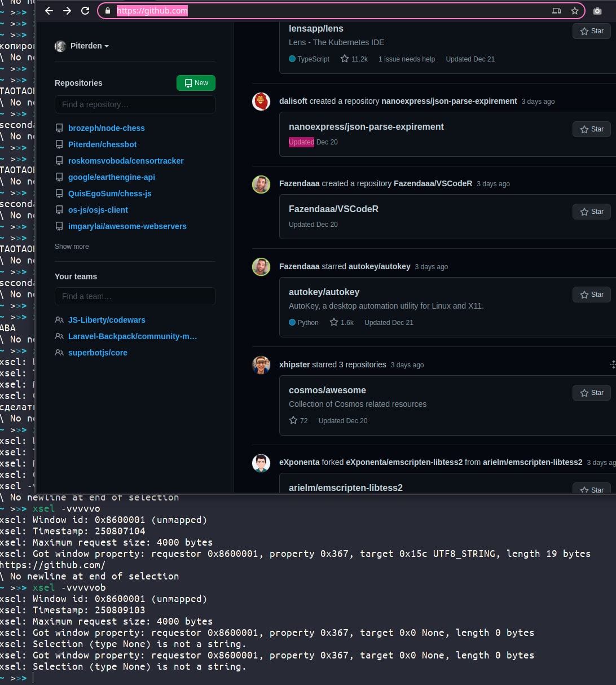Click team icon beside JS-Liberty/codewars
This screenshot has width=616, height=685.
(59, 320)
